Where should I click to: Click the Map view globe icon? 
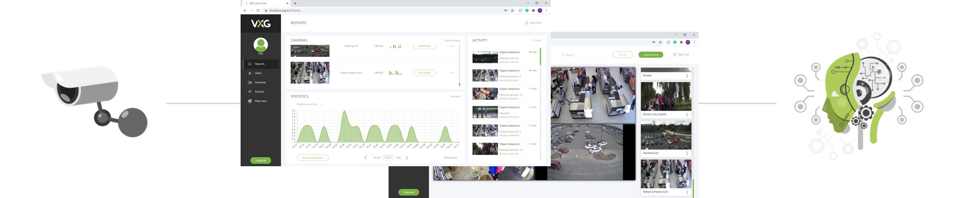pos(250,101)
